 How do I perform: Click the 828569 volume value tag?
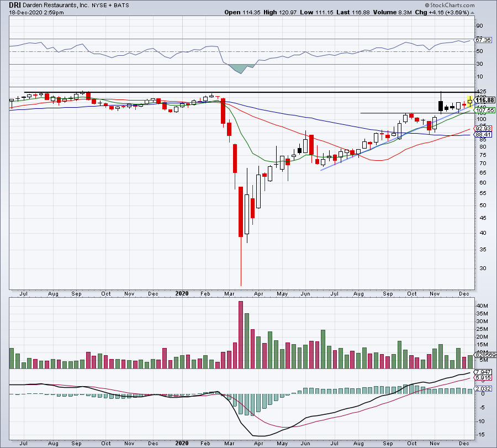tap(485, 355)
